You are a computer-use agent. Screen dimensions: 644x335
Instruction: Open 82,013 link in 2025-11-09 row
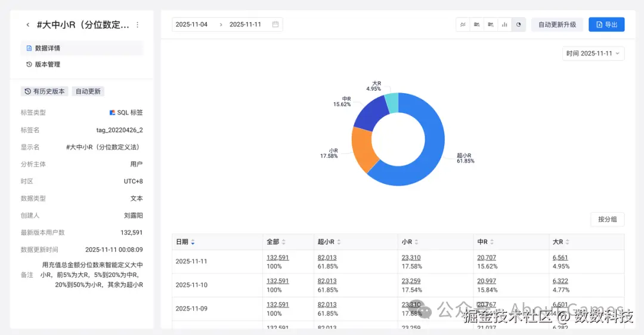pos(327,305)
